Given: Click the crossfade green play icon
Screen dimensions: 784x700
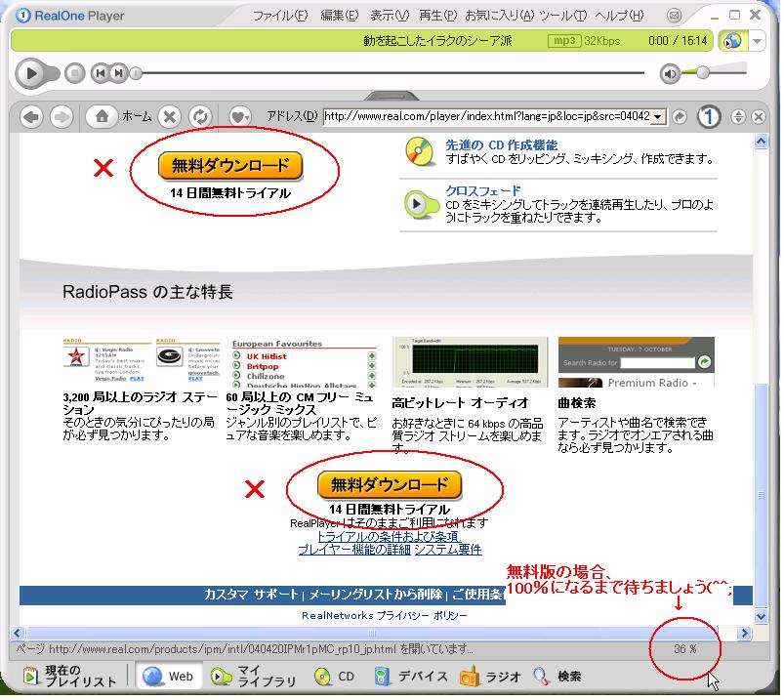Looking at the screenshot, I should (420, 204).
